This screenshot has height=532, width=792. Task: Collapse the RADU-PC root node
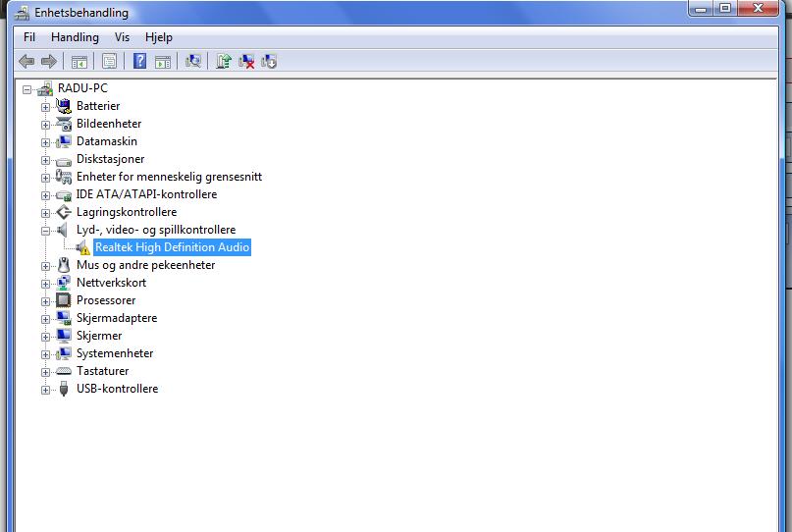[26, 90]
